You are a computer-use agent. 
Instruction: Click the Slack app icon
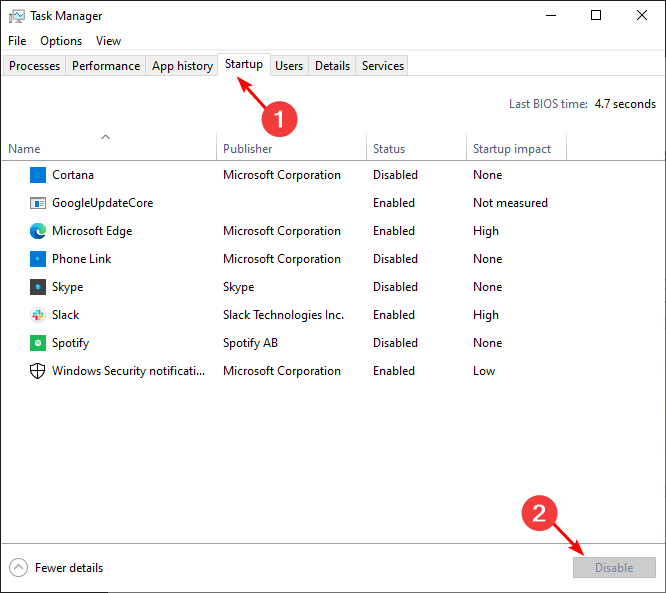(38, 315)
